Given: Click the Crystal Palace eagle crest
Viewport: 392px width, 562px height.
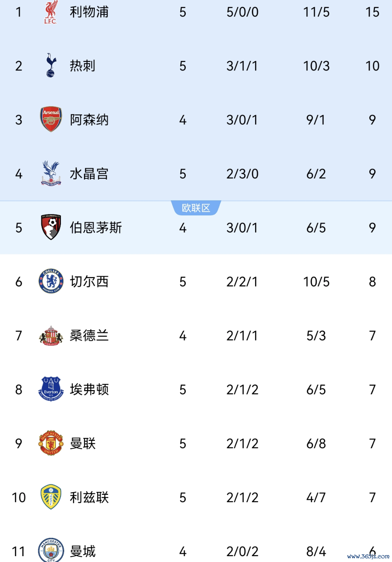Looking at the screenshot, I should tap(51, 173).
